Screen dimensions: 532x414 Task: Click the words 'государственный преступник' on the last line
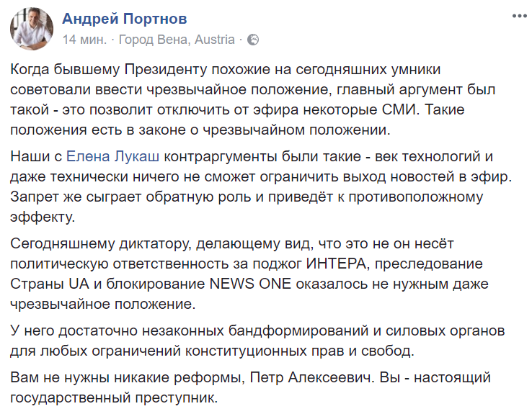coord(113,397)
